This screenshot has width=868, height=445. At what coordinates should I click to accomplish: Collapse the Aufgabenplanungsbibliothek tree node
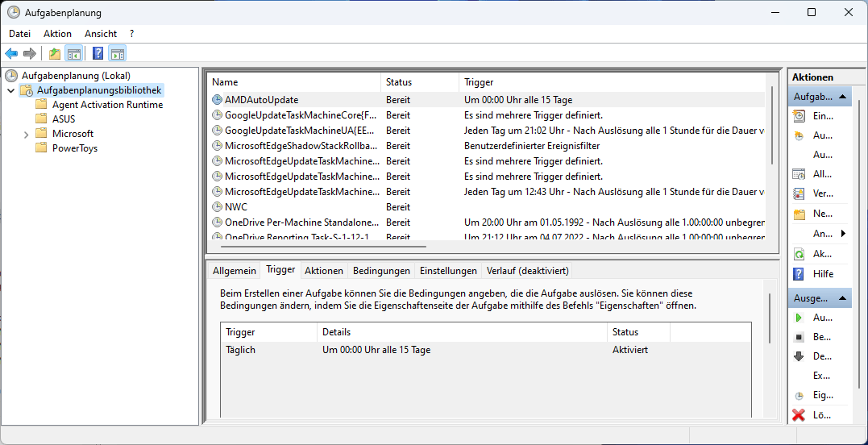[10, 90]
